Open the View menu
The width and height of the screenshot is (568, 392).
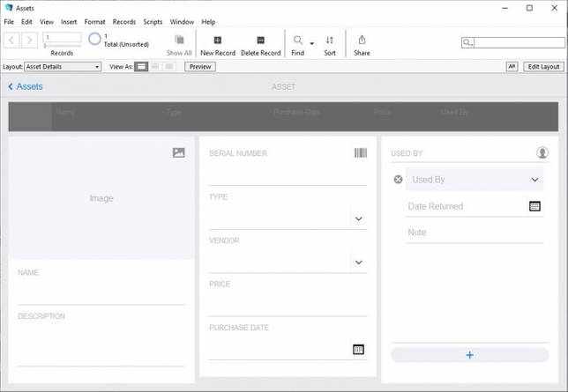[x=47, y=22]
